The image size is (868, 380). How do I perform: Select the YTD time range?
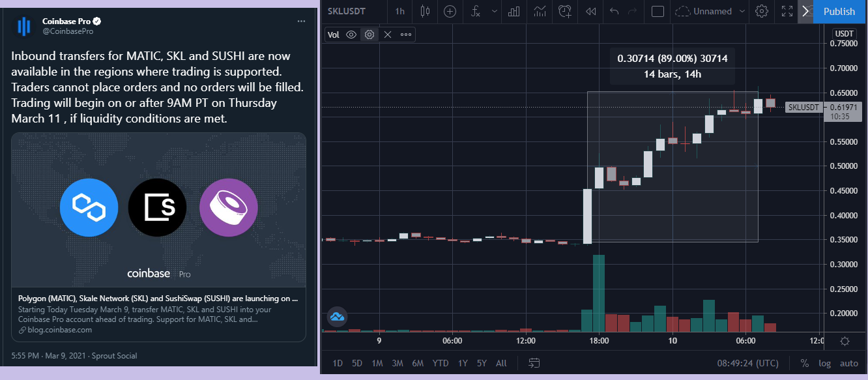pos(441,363)
